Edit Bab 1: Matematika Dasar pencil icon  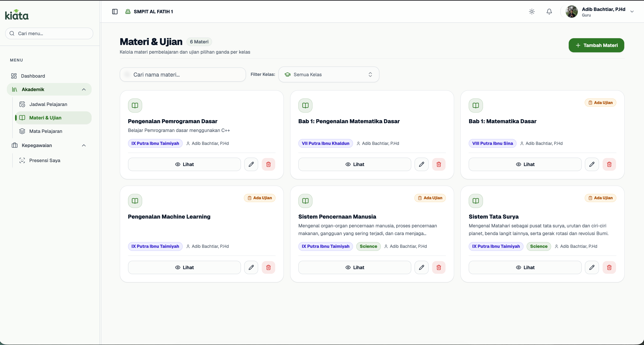pyautogui.click(x=592, y=164)
